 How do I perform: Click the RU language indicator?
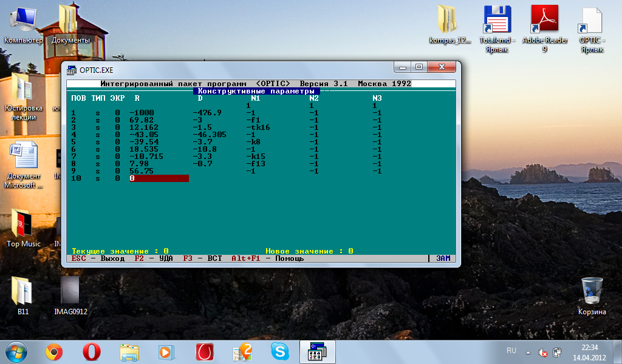(x=511, y=351)
